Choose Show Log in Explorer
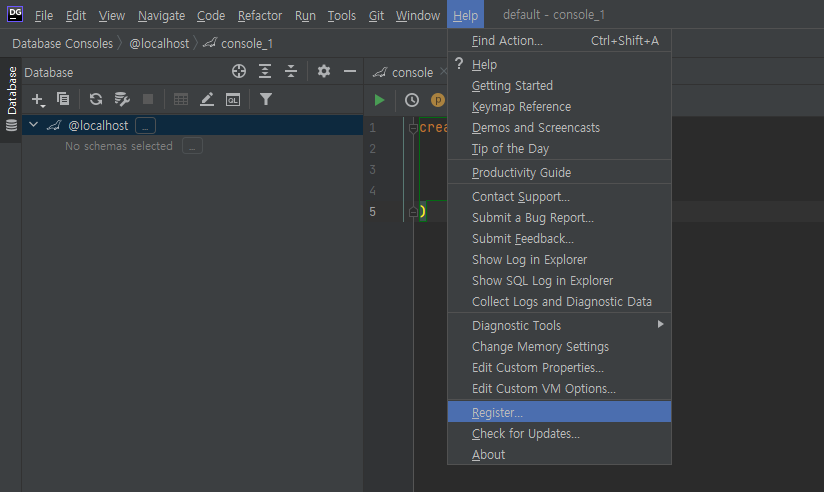The image size is (824, 492). coord(559,260)
